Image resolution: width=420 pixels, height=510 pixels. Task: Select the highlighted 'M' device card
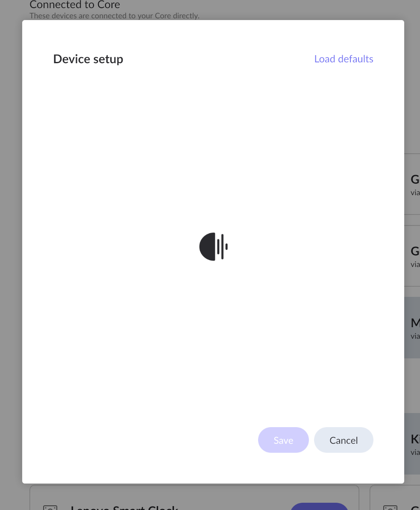click(x=412, y=328)
